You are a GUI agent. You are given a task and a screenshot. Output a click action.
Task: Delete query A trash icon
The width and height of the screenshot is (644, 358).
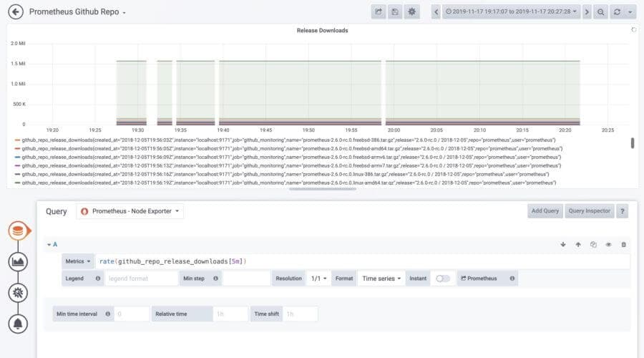pos(623,245)
